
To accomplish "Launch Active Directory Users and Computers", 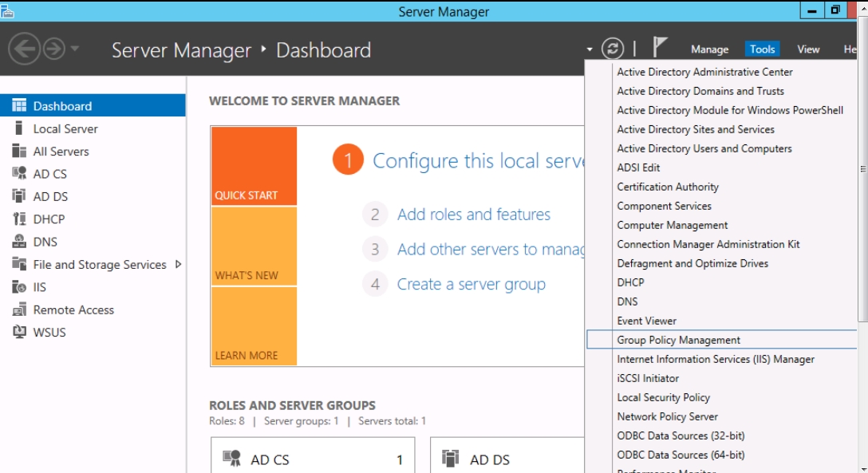I will (x=704, y=148).
